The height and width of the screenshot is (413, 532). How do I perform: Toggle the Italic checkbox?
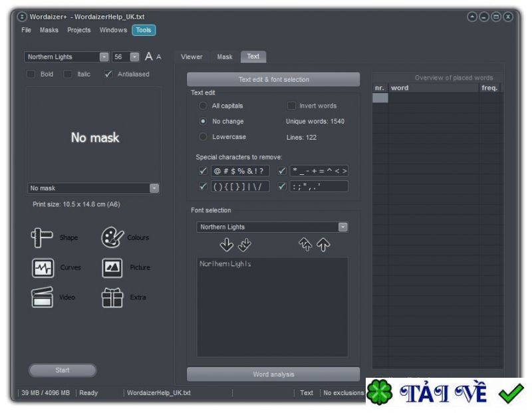pos(68,74)
